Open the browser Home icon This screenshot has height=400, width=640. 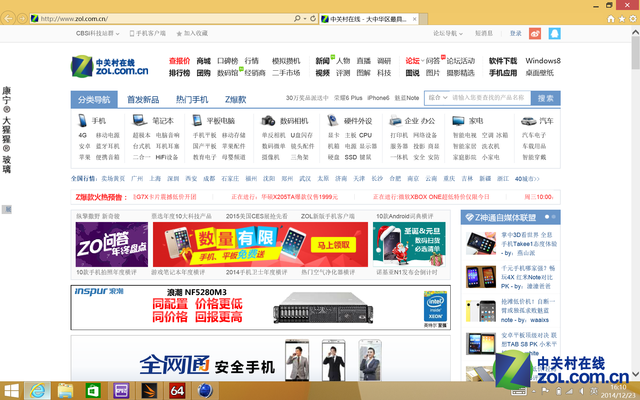coord(611,19)
